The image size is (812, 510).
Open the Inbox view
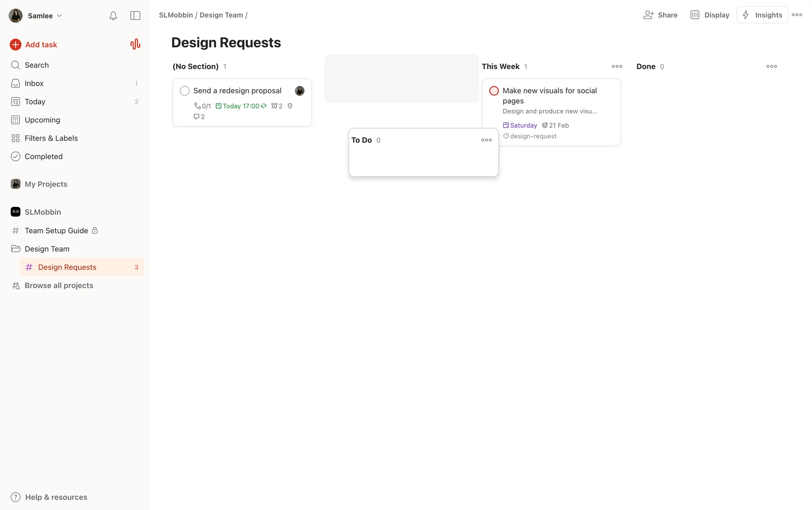coord(34,83)
